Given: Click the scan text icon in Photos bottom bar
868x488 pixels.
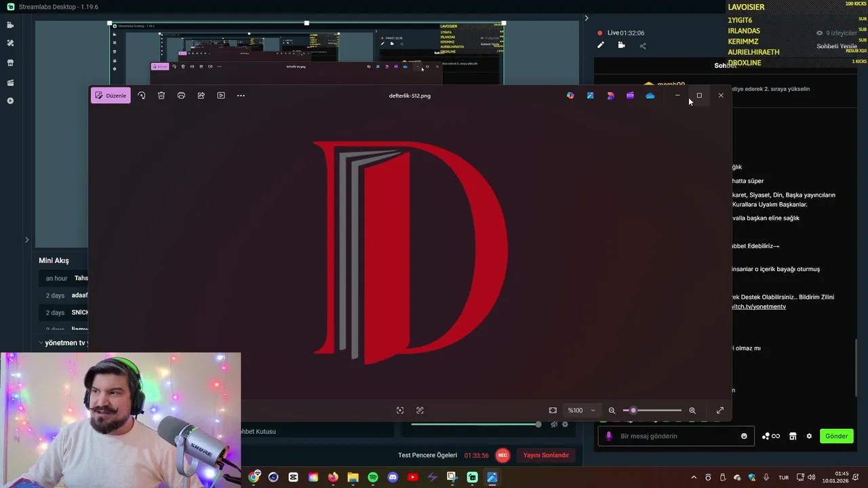Looking at the screenshot, I should tap(420, 410).
